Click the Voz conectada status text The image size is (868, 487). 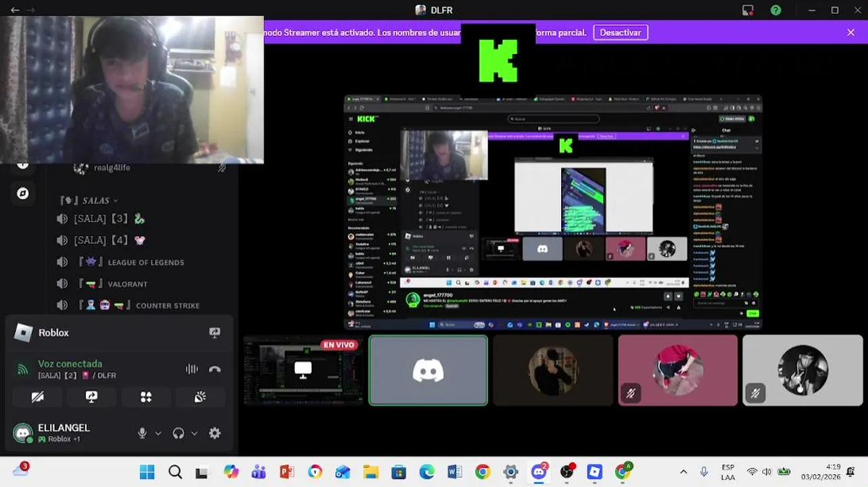(70, 364)
